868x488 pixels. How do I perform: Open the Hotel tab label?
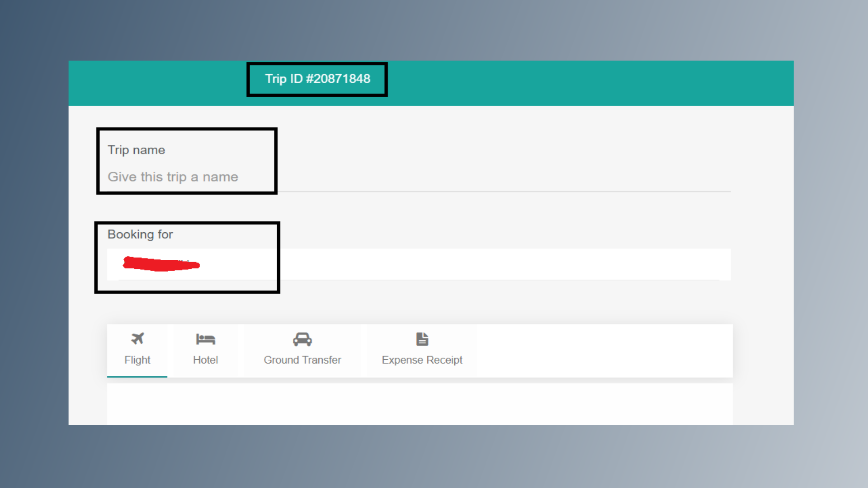[x=205, y=360]
